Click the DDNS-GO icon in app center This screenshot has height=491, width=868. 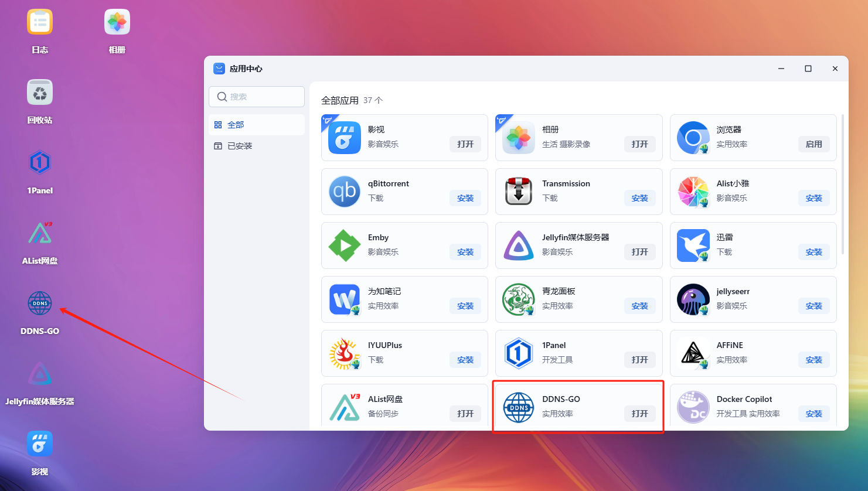coord(519,407)
